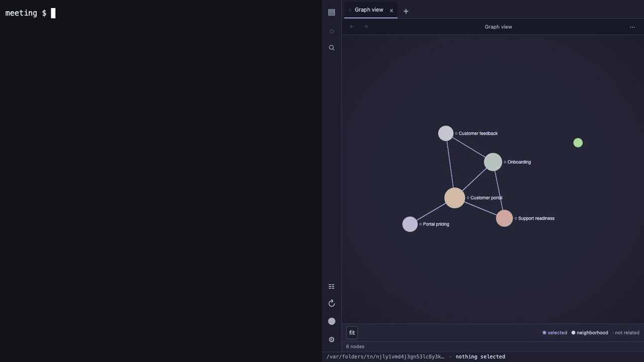Screen dimensions: 644x362
Task: Select the unlabeled green node
Action: [578, 143]
